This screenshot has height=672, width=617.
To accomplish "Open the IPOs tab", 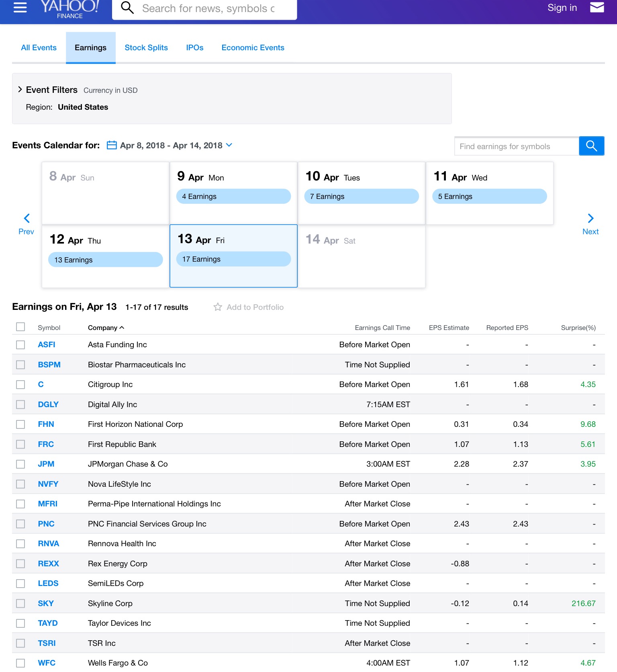I will click(195, 47).
